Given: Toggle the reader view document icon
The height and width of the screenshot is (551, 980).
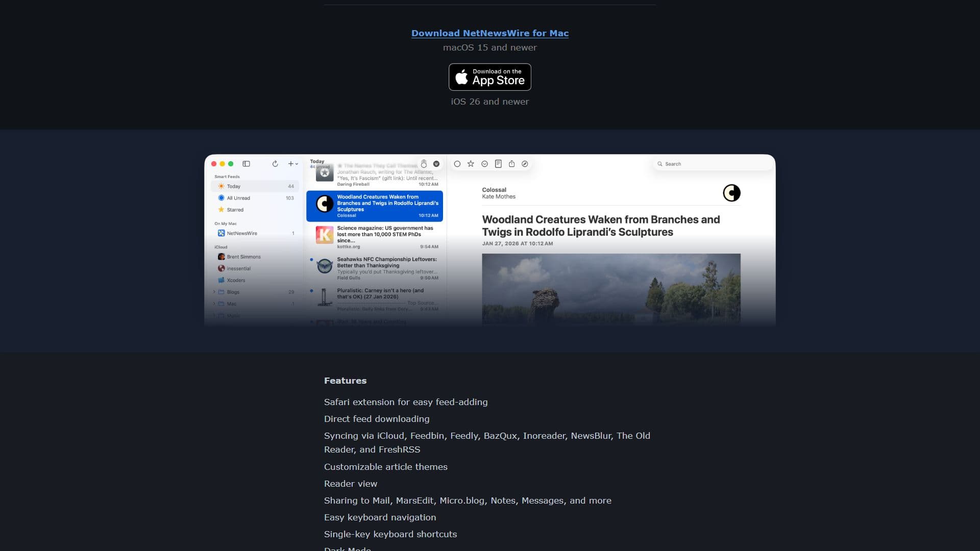Looking at the screenshot, I should pyautogui.click(x=498, y=164).
